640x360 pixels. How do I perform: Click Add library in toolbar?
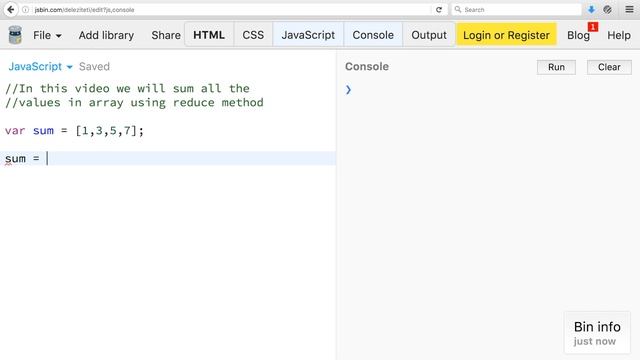(106, 36)
